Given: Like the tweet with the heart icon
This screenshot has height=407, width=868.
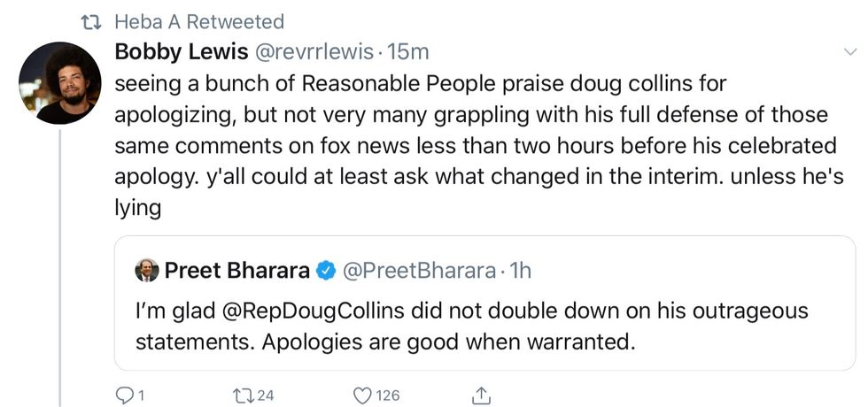Looking at the screenshot, I should coord(361,395).
